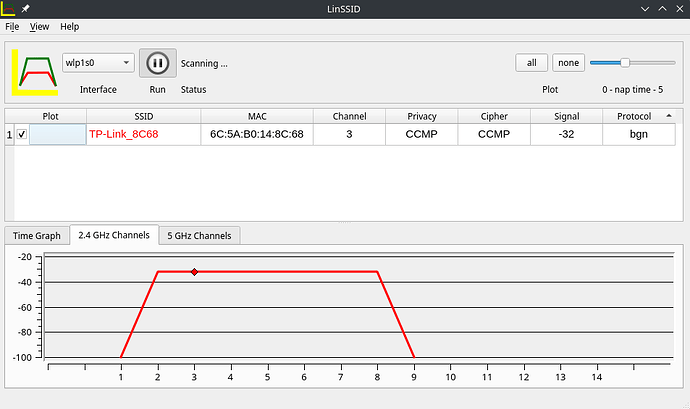Uncheck the plot checkbox for TP-Link_8C68
This screenshot has height=409, width=690.
[22, 134]
